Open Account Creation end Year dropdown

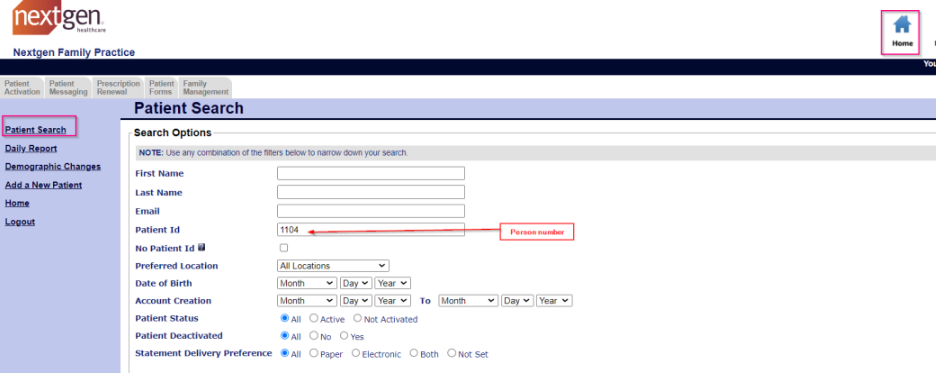[x=554, y=301]
